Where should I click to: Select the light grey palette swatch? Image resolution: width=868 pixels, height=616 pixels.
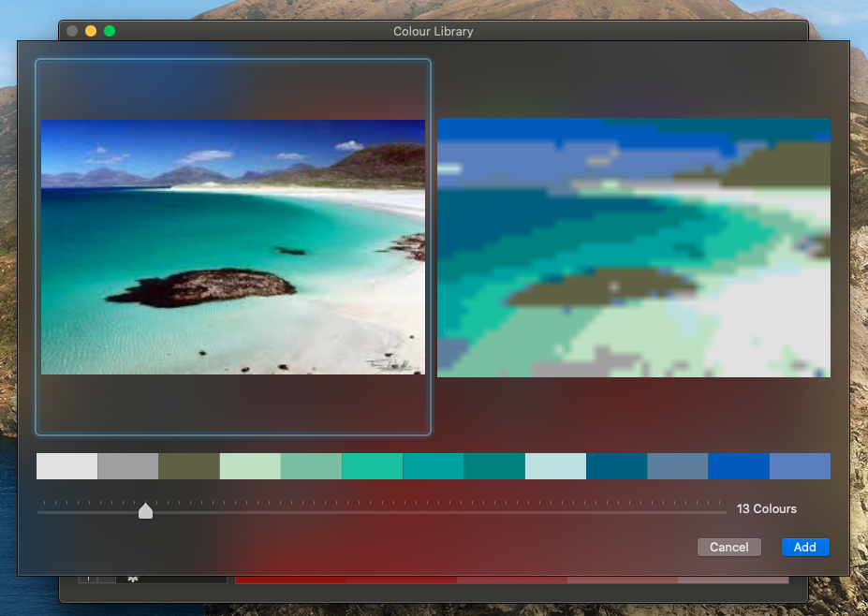coord(67,466)
